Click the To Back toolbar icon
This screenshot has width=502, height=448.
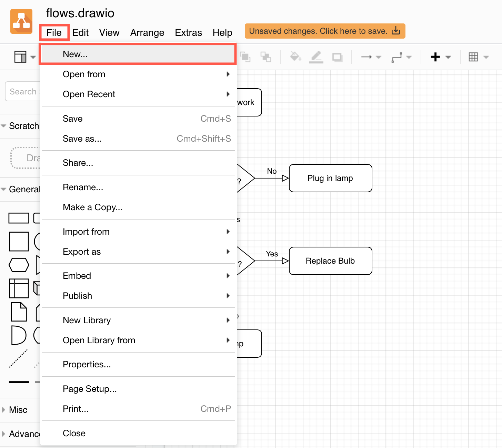(266, 57)
